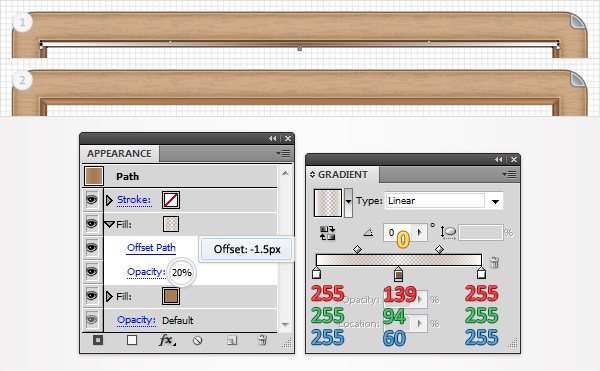Expand the Stroke attribute triangle
Screen dimensions: 600x371
[109, 200]
